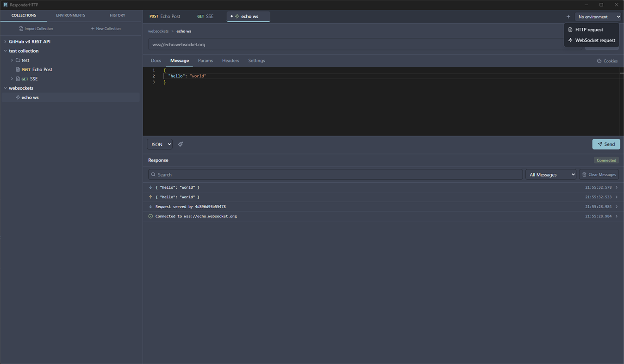This screenshot has width=624, height=364.
Task: Choose WebSocket request from the popup menu
Action: coord(592,40)
